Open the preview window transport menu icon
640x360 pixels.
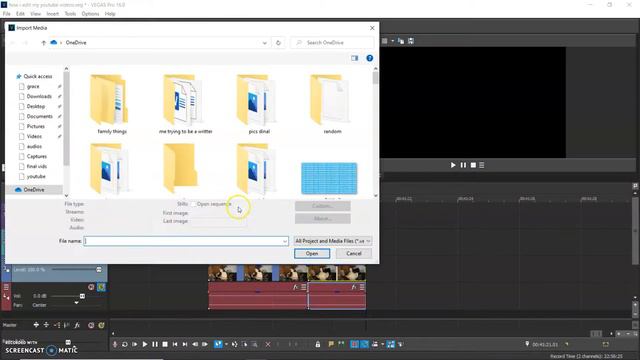coord(482,165)
